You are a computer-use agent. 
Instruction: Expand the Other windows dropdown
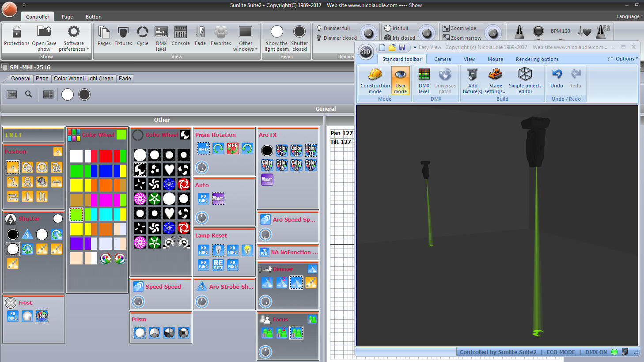click(x=246, y=38)
